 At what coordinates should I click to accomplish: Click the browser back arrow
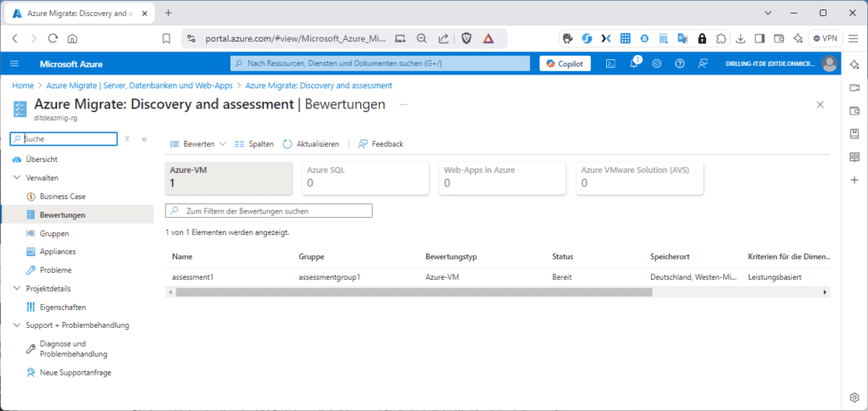click(15, 39)
